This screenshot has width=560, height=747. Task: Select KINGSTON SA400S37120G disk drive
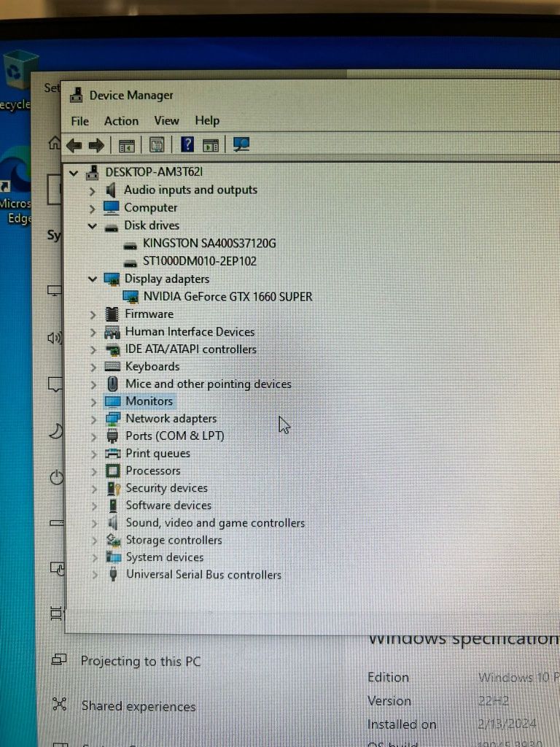pyautogui.click(x=209, y=244)
